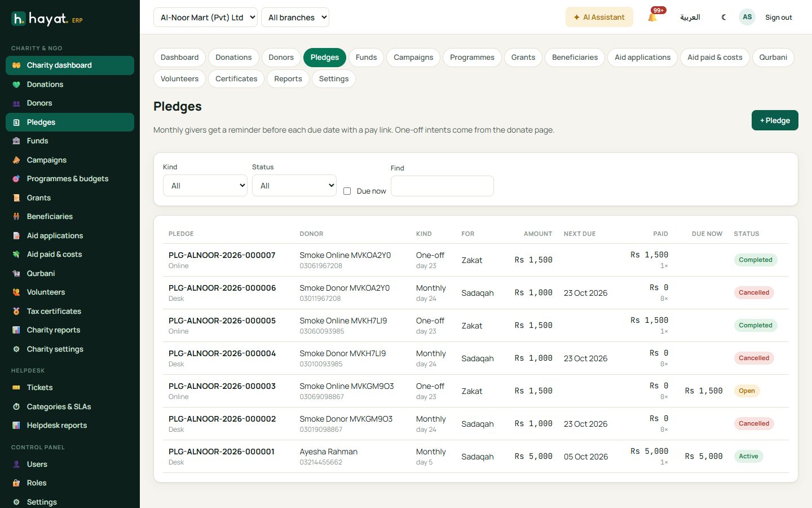Open the AS user avatar
812x508 pixels.
click(747, 17)
